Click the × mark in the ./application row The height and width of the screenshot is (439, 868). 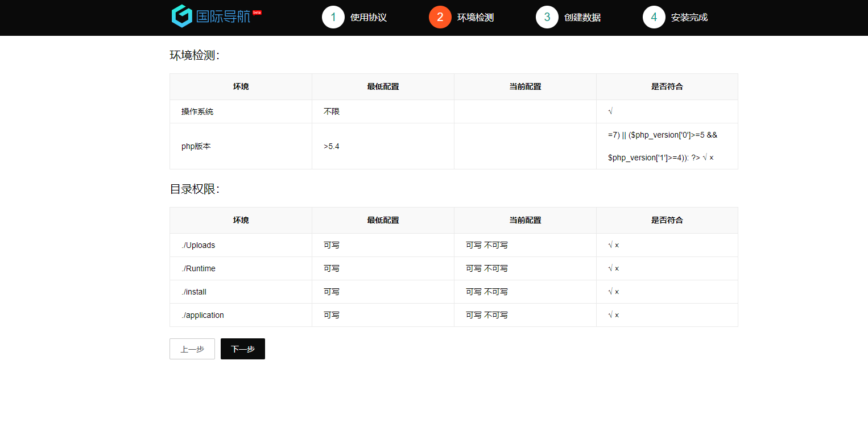(617, 314)
